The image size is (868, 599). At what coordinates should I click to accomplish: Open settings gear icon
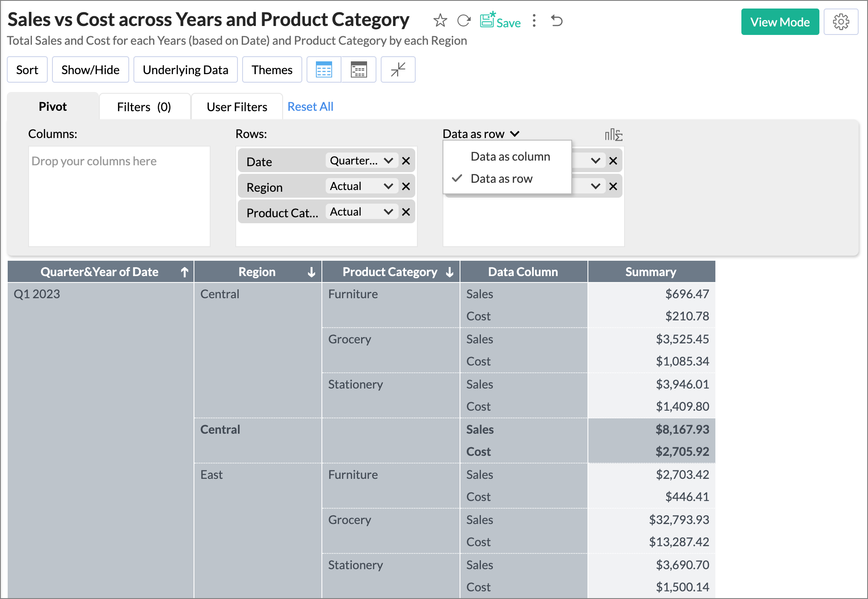click(x=841, y=22)
